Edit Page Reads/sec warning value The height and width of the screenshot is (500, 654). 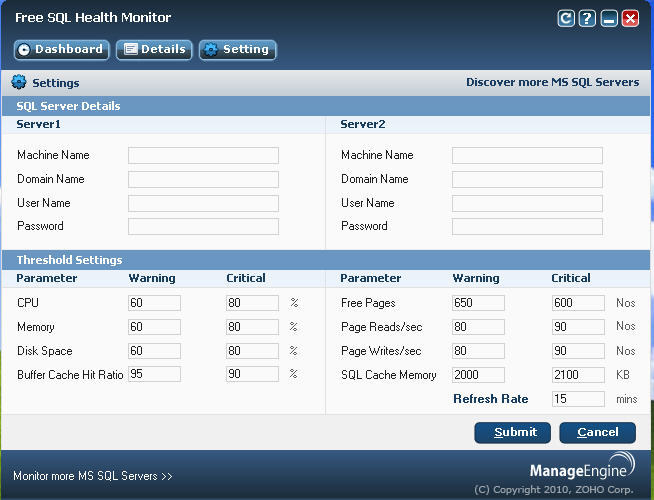click(x=478, y=327)
